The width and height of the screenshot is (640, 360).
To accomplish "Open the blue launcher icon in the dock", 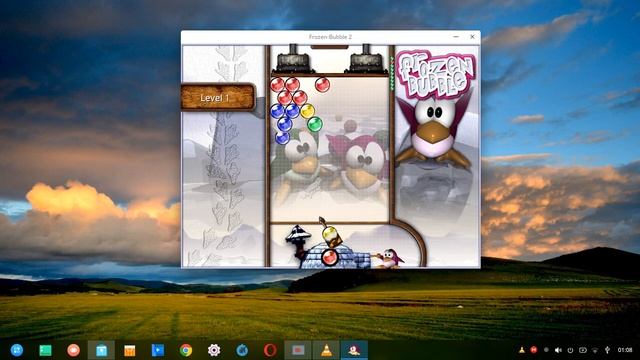I will click(x=17, y=350).
